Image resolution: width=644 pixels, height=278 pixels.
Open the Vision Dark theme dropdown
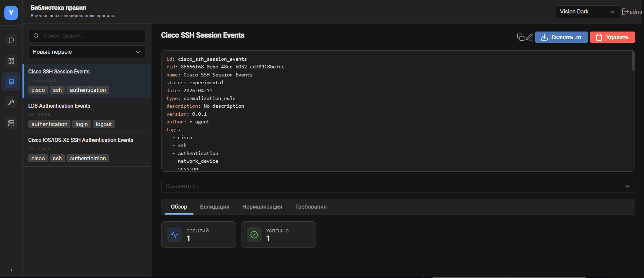[x=587, y=12]
